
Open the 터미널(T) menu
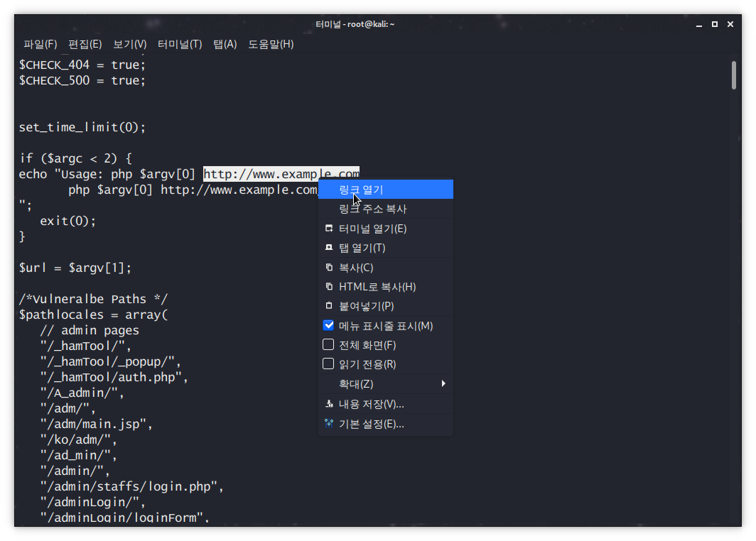tap(180, 44)
